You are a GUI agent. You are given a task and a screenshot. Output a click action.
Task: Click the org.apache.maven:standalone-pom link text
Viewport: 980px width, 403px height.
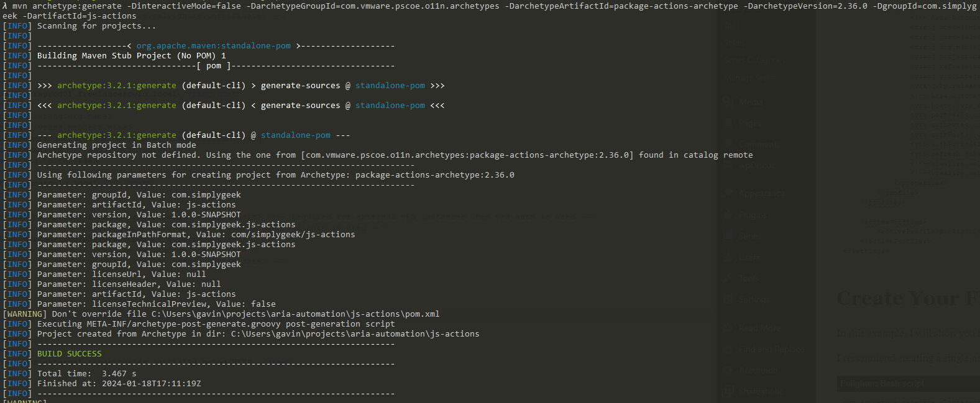tap(213, 46)
